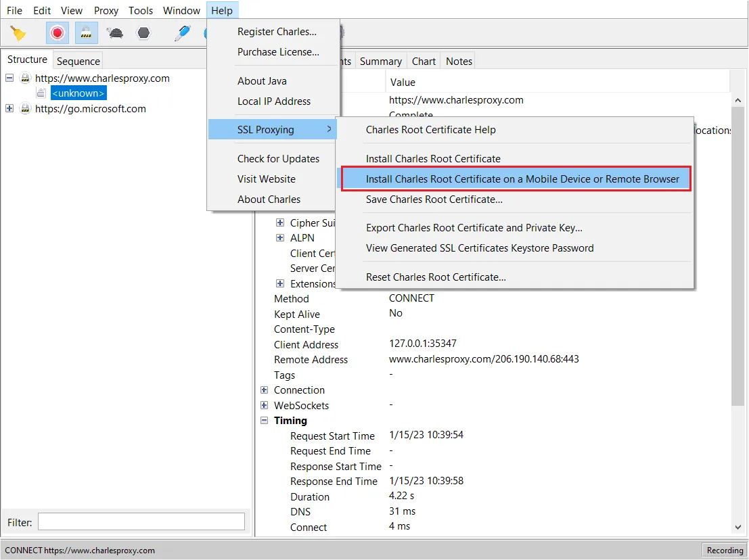Expand the Cipher Suite row

[280, 223]
